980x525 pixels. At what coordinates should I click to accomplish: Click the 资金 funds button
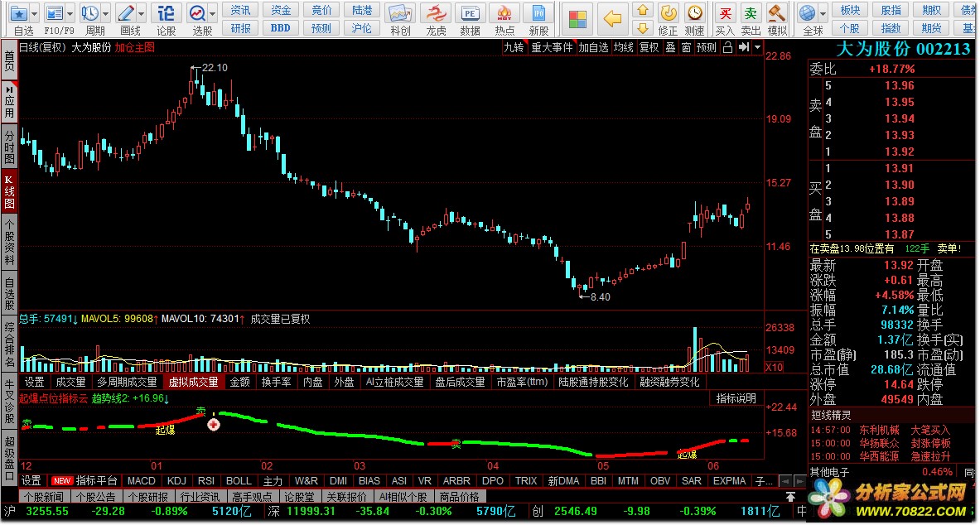point(282,10)
